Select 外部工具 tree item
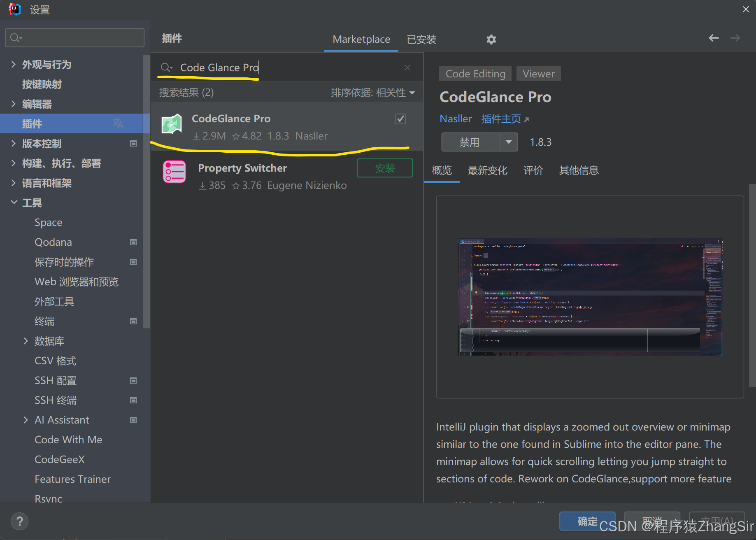756x540 pixels. click(x=54, y=302)
